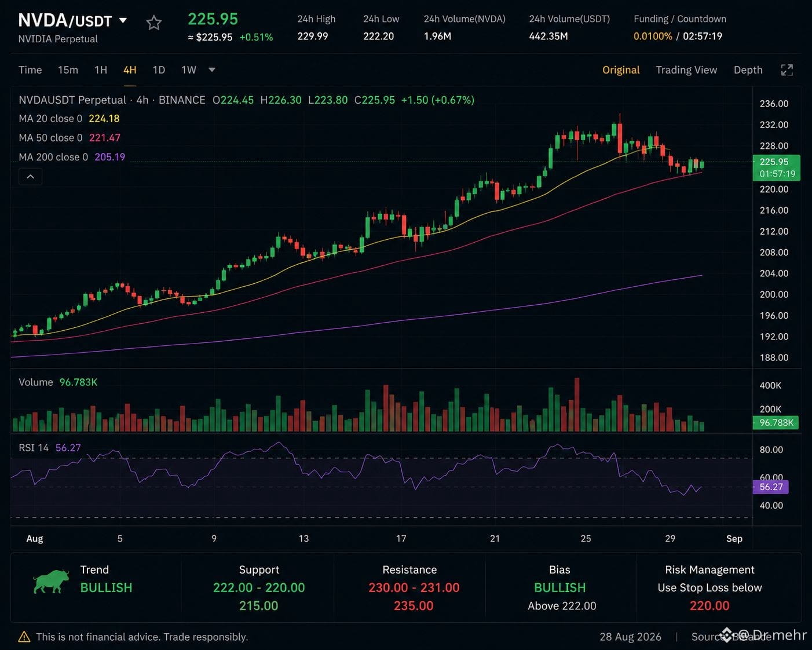Select the 4H interval tab

click(x=130, y=70)
